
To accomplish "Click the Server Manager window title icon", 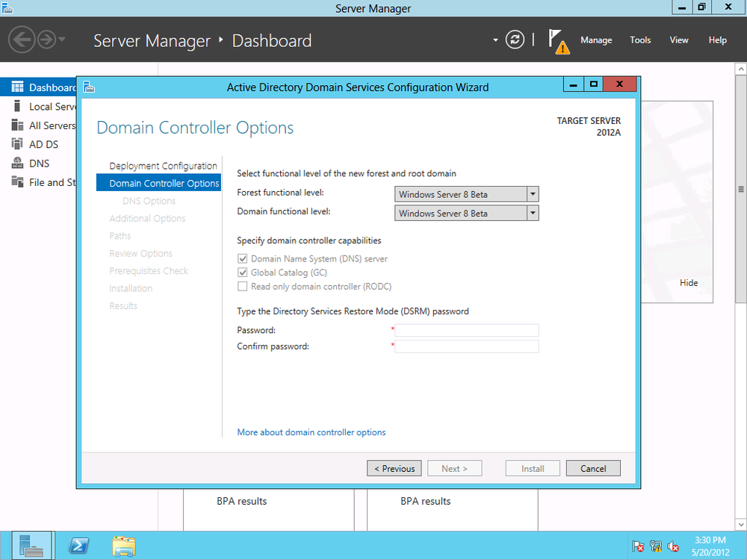I will point(7,7).
